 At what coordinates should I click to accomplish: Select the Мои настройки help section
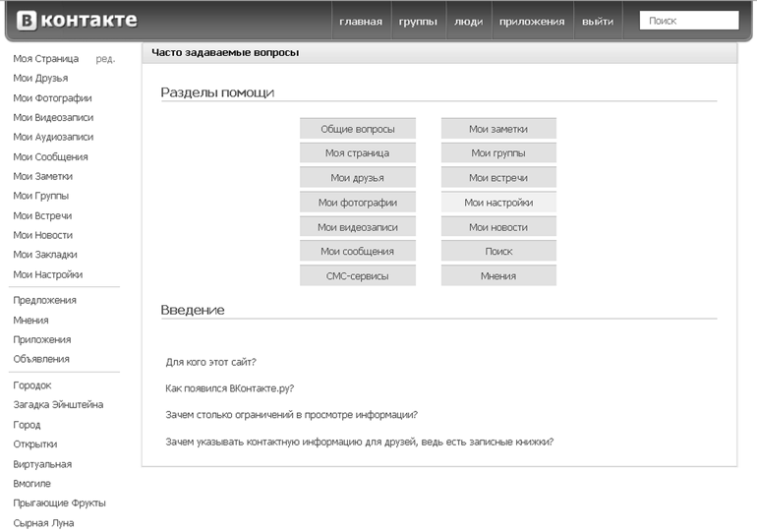point(498,203)
